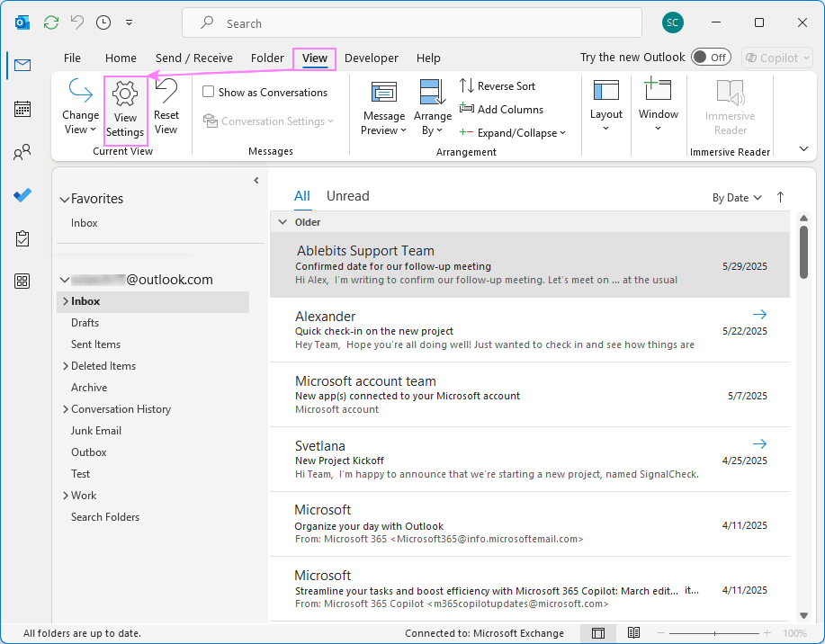Viewport: 825px width, 644px height.
Task: Open Message Preview options
Action: pyautogui.click(x=384, y=108)
